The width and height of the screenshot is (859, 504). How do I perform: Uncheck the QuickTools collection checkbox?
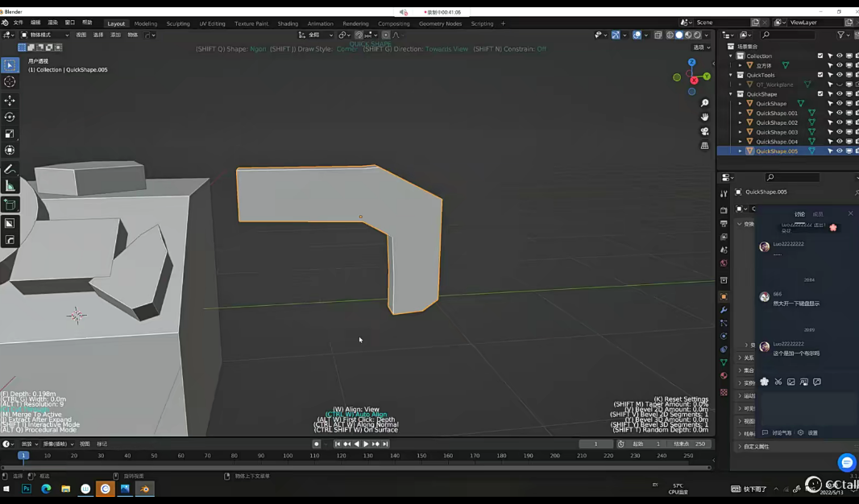point(820,76)
